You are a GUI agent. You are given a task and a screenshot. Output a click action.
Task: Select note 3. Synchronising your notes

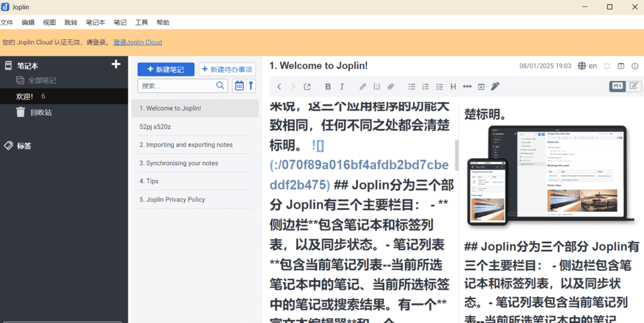coord(195,163)
